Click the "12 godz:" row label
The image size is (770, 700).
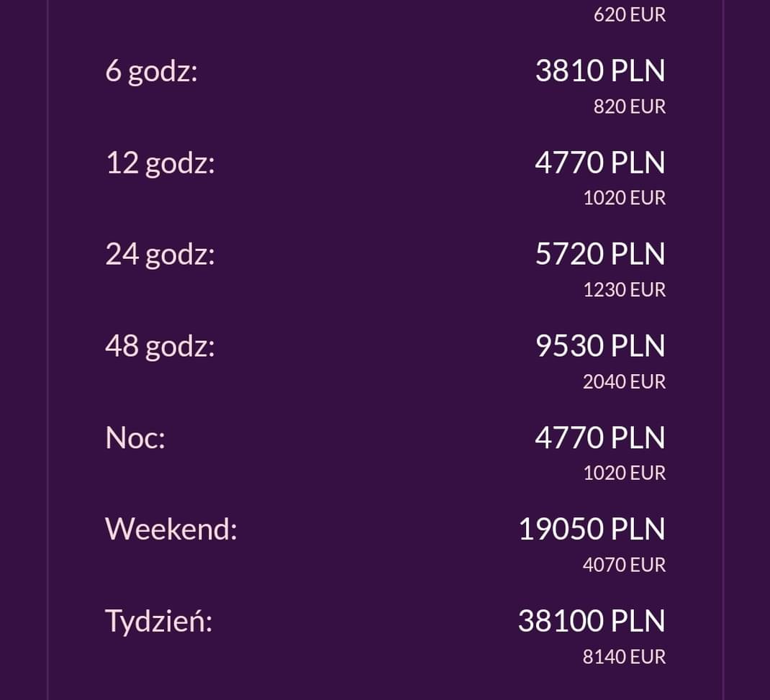click(x=160, y=163)
